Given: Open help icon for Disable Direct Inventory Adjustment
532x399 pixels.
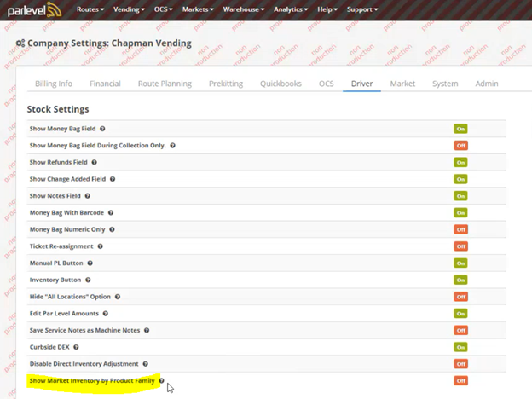Looking at the screenshot, I should point(145,364).
